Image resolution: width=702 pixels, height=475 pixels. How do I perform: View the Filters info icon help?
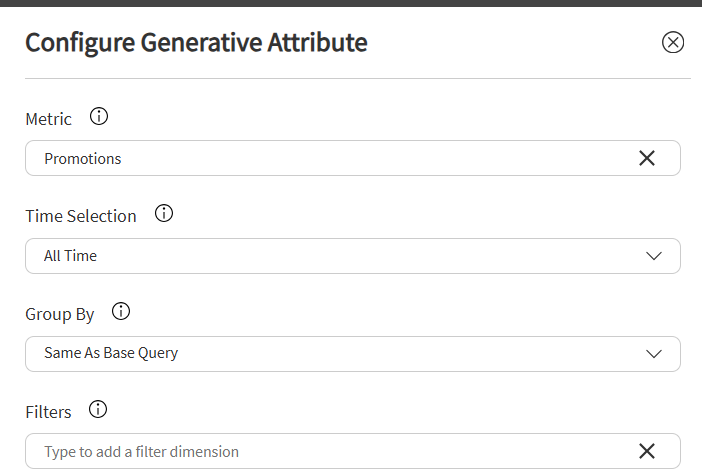[98, 409]
